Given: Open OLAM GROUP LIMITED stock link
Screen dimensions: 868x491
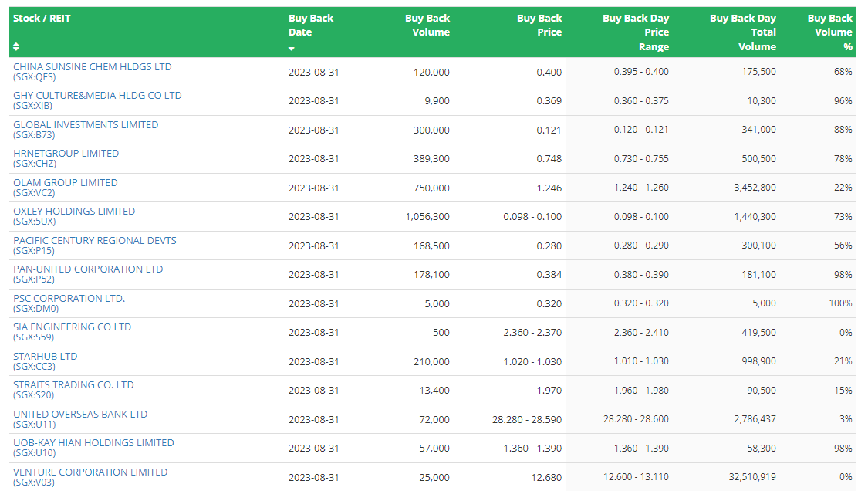Looking at the screenshot, I should coord(66,188).
